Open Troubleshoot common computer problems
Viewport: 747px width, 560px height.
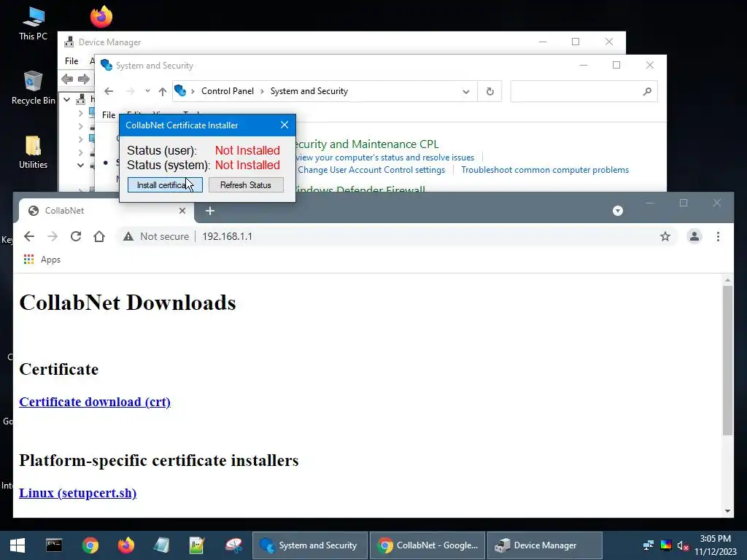[545, 170]
